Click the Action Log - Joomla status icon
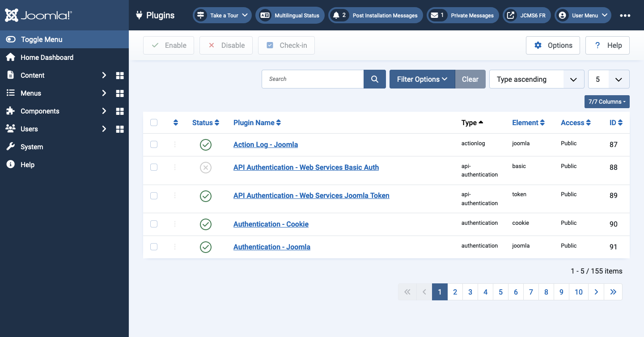The height and width of the screenshot is (337, 644). coord(206,145)
